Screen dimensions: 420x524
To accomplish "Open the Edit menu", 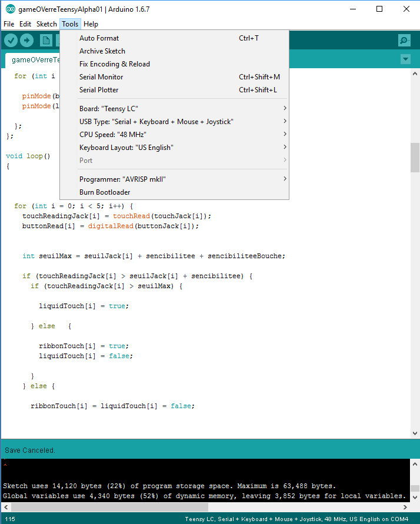I will point(25,24).
